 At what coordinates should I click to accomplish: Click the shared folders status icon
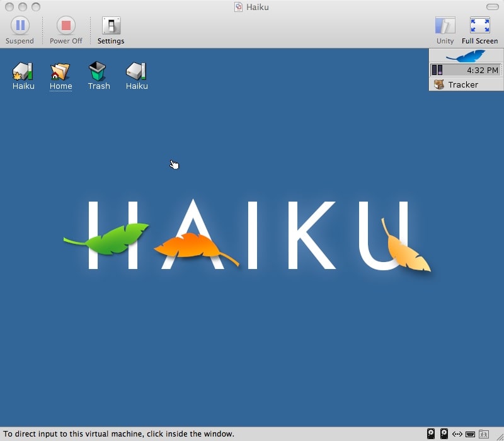484,434
